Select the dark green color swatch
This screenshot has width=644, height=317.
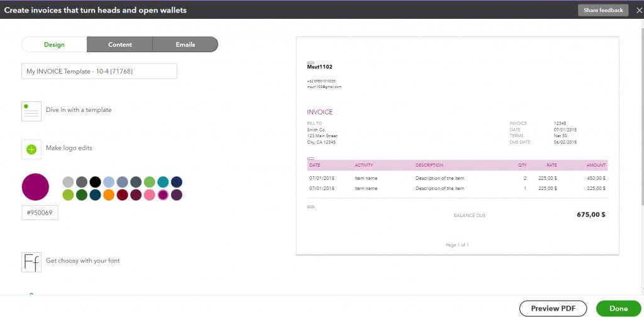[x=82, y=195]
